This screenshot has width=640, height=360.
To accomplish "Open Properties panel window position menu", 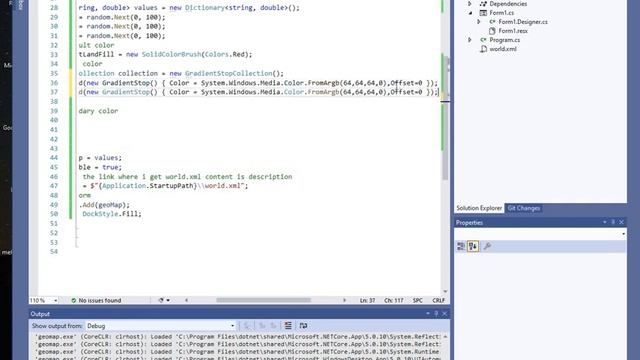I will point(604,222).
